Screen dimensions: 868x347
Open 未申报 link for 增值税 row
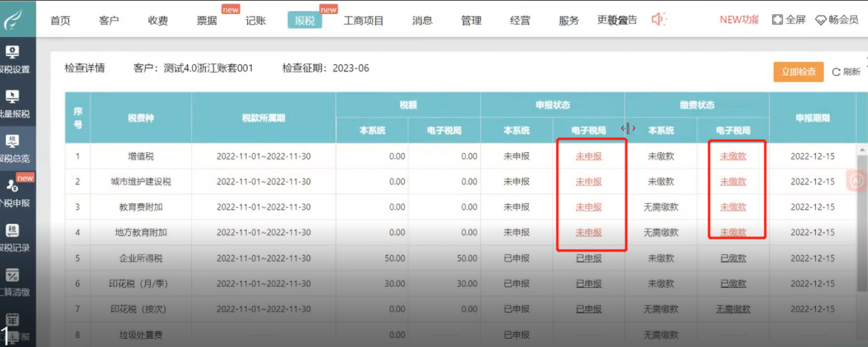coord(588,156)
